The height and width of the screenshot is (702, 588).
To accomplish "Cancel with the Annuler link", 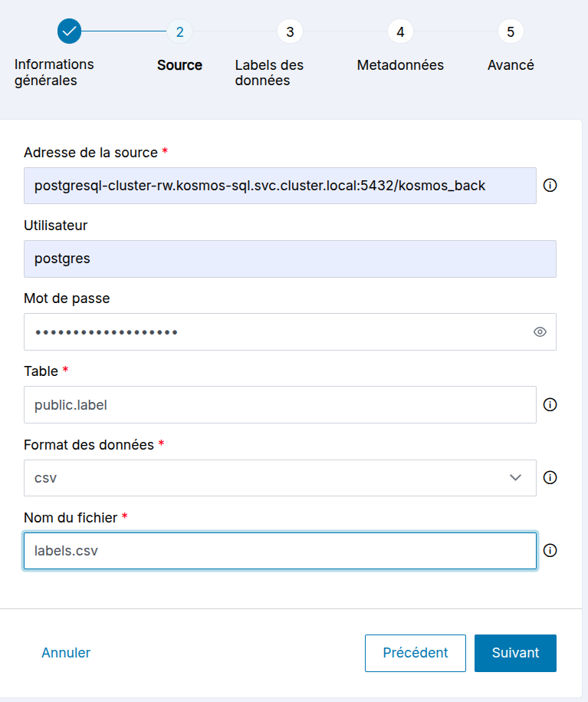I will 66,653.
